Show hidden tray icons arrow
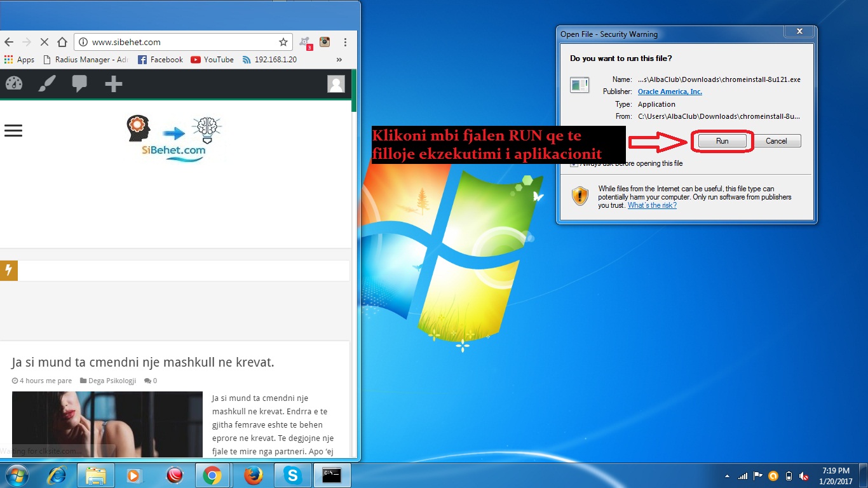 (x=728, y=476)
